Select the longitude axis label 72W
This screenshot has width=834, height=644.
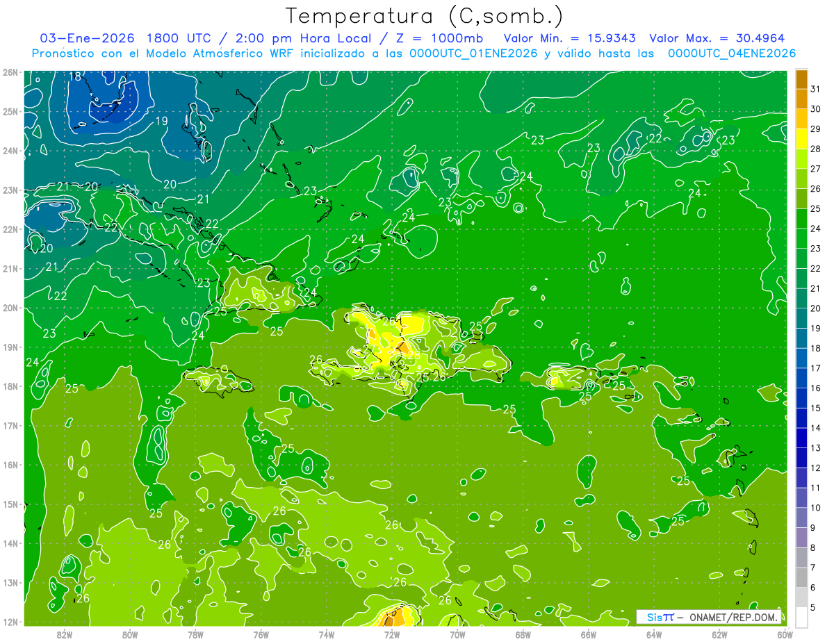click(392, 634)
